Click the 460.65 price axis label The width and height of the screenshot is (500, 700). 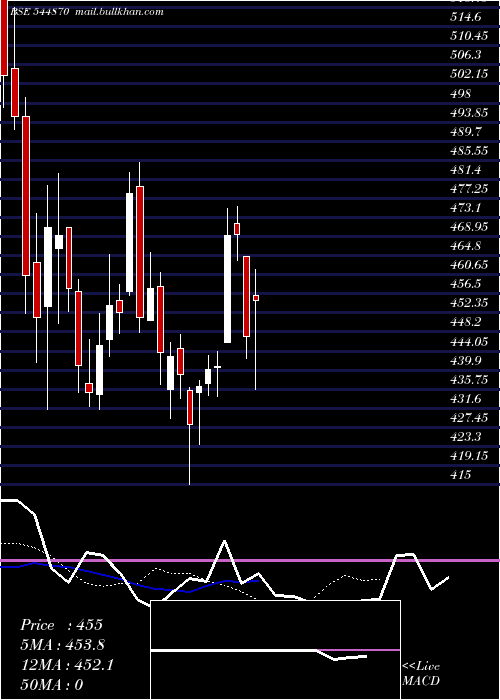(469, 265)
